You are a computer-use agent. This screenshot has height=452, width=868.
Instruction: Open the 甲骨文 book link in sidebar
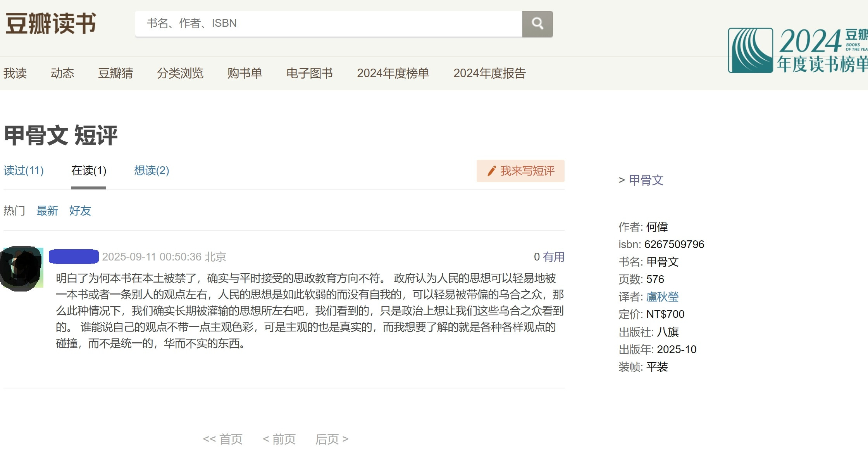pos(646,180)
